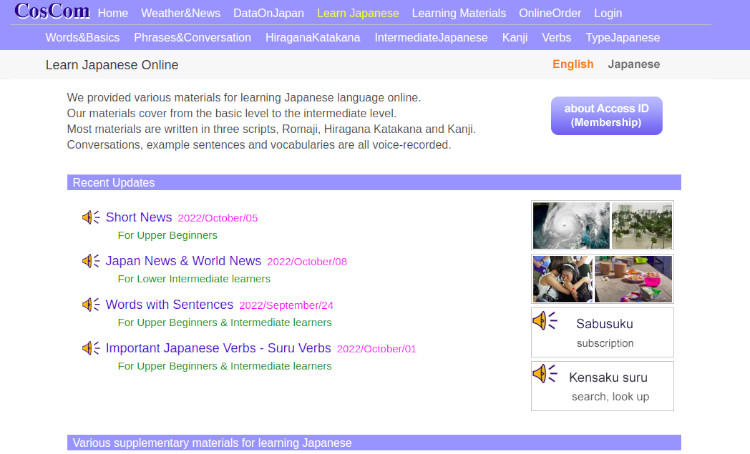This screenshot has height=454, width=750.
Task: Go to DataOnJapan section
Action: (x=269, y=13)
